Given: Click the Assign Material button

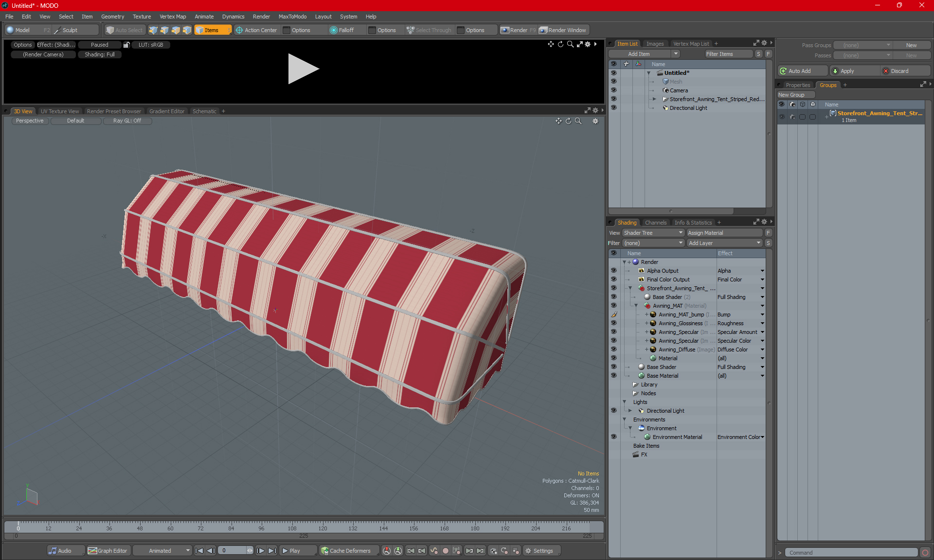Looking at the screenshot, I should pos(724,233).
